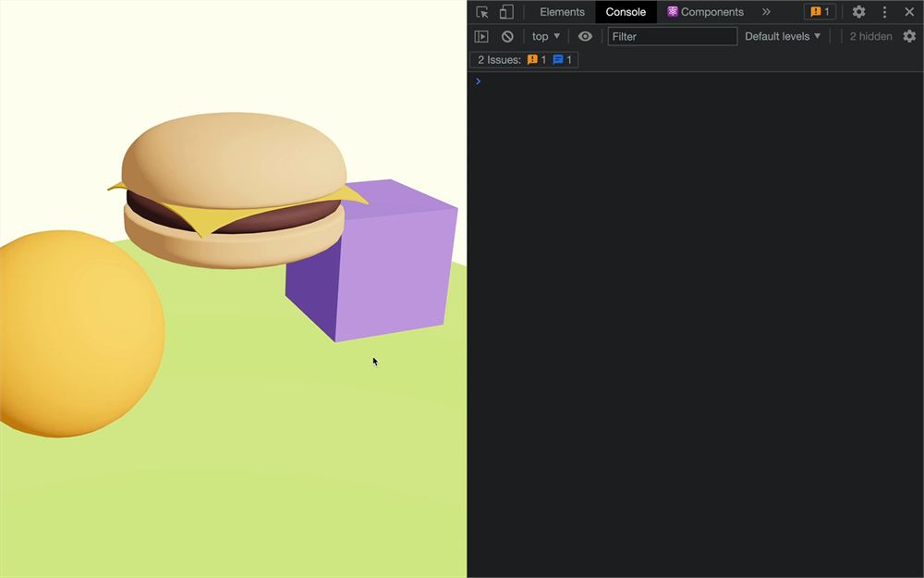Show the console sidebar
The height and width of the screenshot is (578, 924).
[x=481, y=37]
